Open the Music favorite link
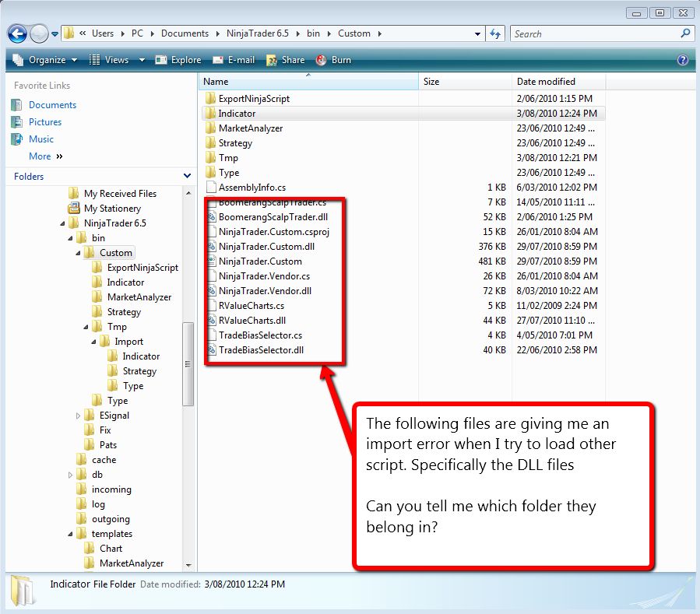700x614 pixels. tap(41, 139)
